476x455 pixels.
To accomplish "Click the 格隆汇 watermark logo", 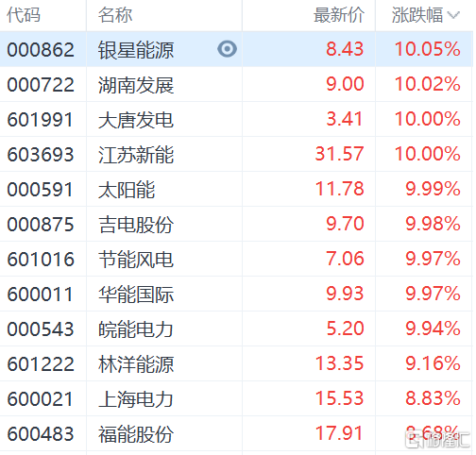I will pyautogui.click(x=437, y=439).
